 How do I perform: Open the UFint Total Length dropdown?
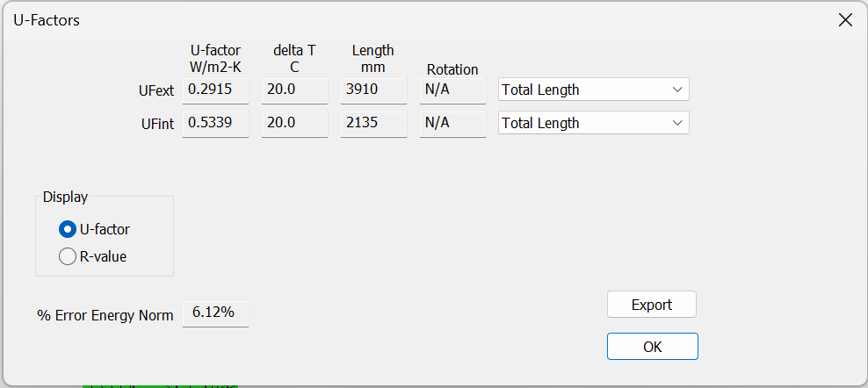[x=593, y=123]
